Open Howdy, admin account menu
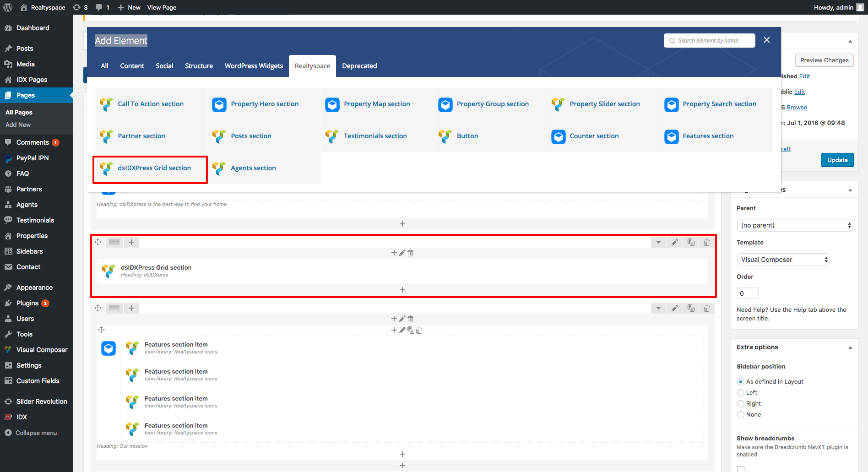 pos(838,7)
